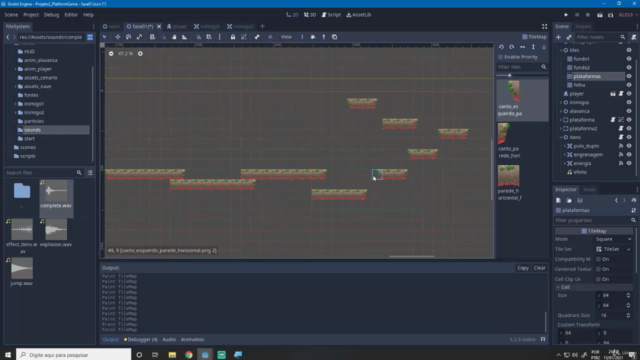
Task: Select the Move Mode tool
Action: [x=118, y=37]
